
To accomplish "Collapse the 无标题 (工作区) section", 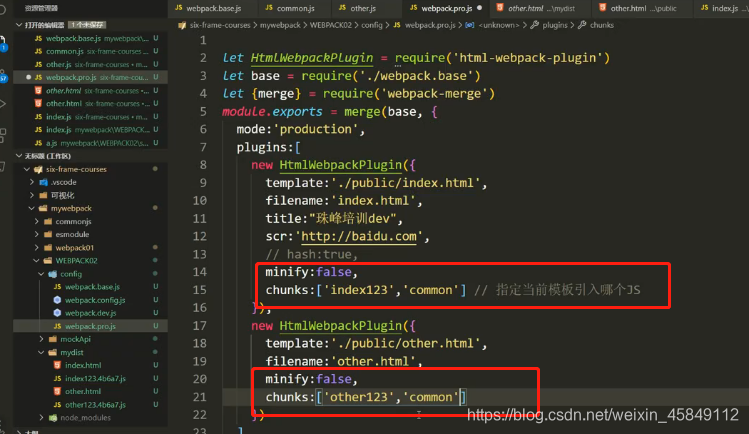I will coord(19,156).
